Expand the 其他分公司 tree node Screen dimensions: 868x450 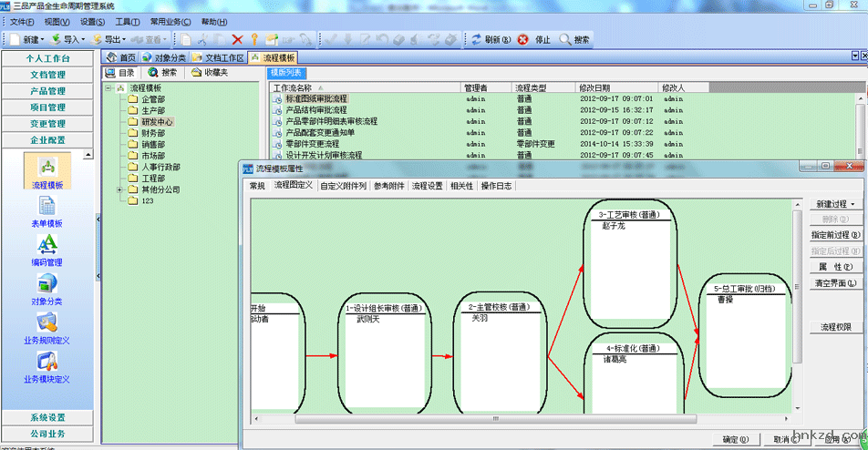tap(119, 190)
